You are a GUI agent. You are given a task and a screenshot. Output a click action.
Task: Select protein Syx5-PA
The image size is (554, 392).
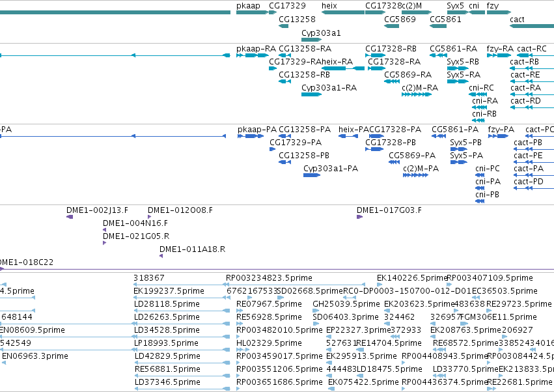point(459,162)
